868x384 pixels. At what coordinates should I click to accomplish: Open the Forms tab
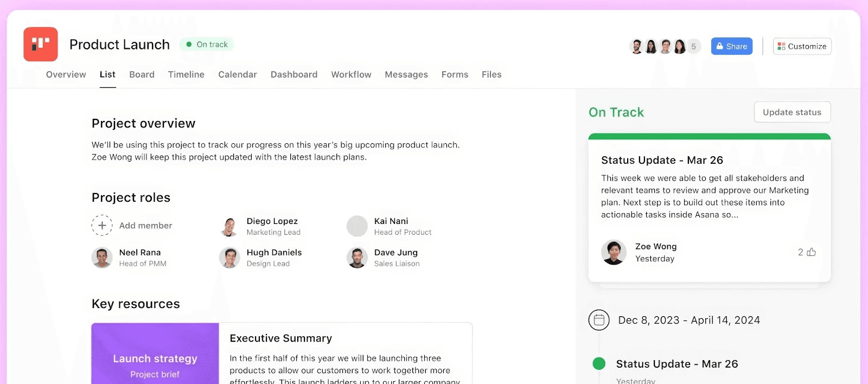click(455, 74)
